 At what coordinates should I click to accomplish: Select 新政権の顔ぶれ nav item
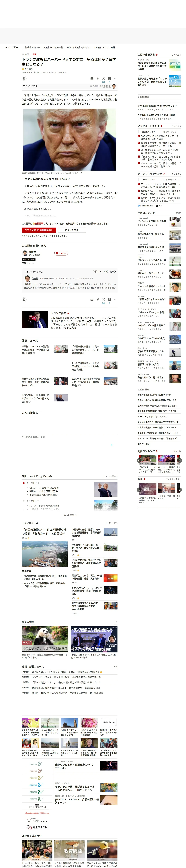pos(32,47)
